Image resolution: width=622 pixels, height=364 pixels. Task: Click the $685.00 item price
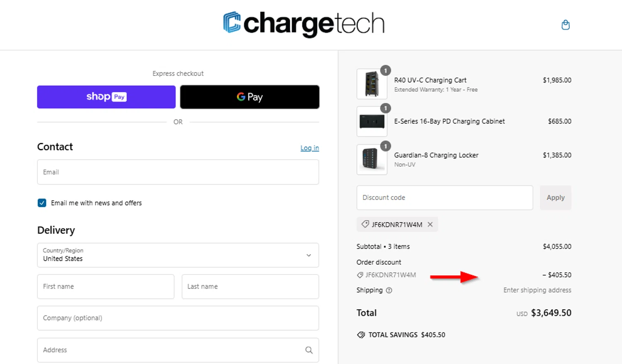559,121
